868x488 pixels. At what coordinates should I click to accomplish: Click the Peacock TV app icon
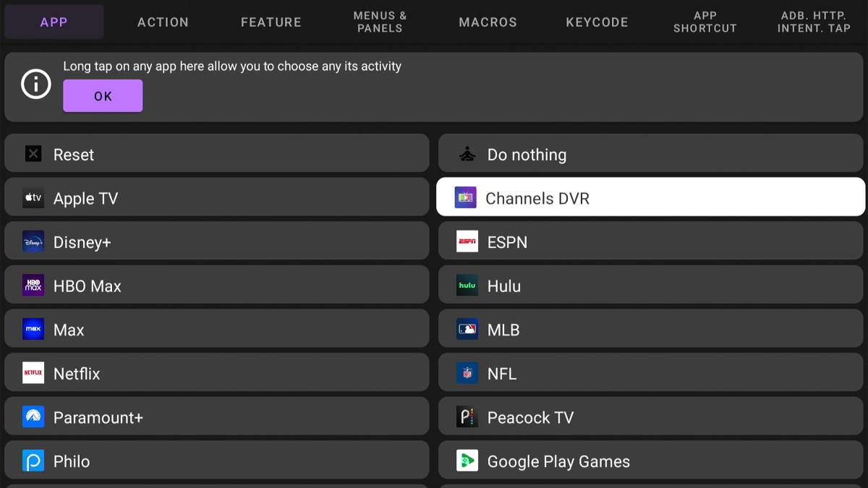pos(467,417)
